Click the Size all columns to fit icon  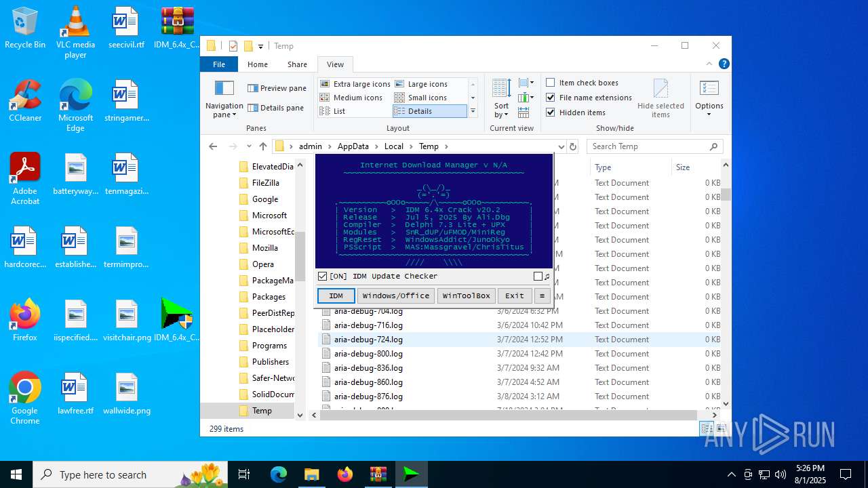coord(524,111)
